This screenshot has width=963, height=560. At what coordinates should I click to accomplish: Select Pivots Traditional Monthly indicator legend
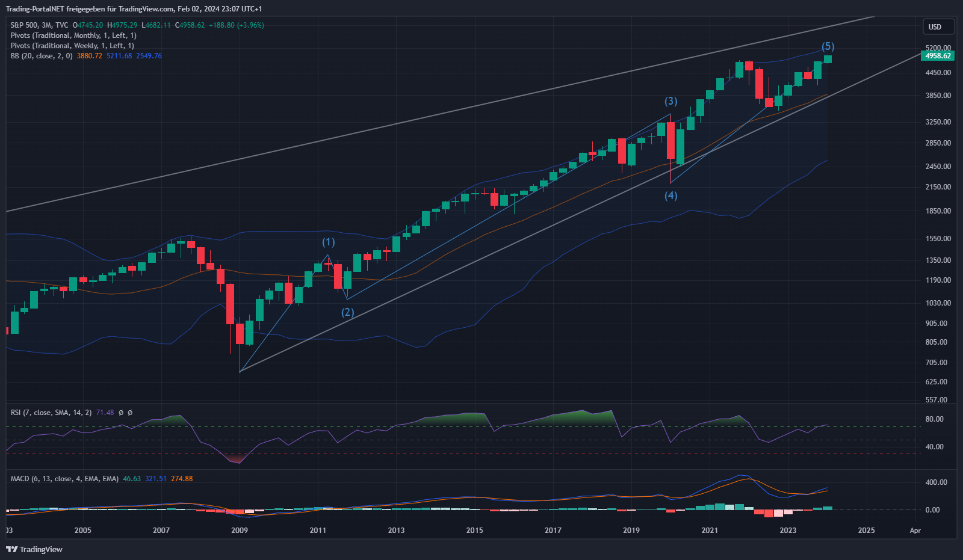coord(73,35)
